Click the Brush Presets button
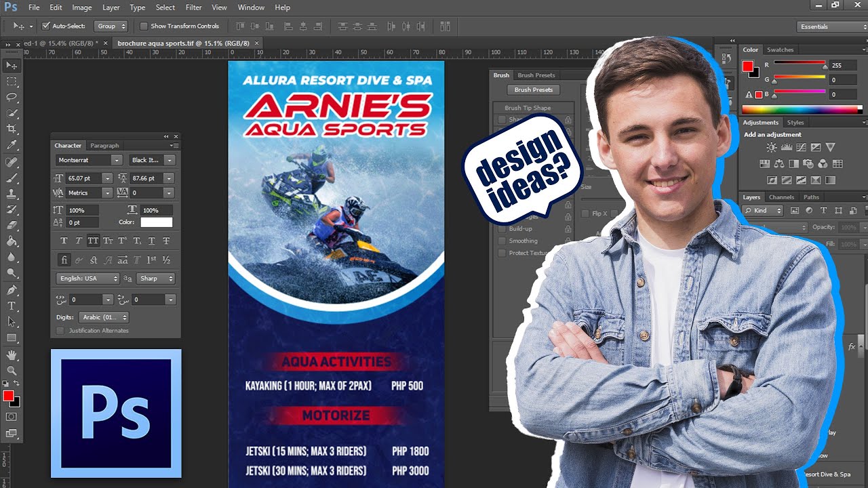 pyautogui.click(x=534, y=89)
